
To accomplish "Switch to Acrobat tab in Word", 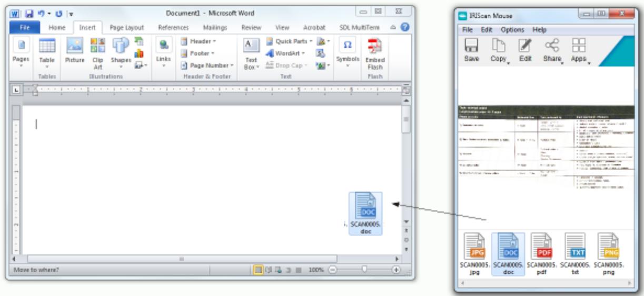I will (x=313, y=27).
